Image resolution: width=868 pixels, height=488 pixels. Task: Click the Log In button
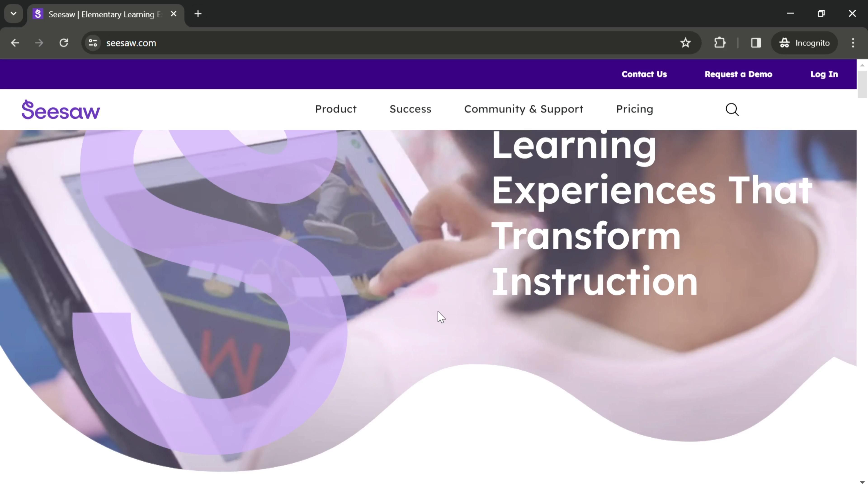tap(824, 74)
